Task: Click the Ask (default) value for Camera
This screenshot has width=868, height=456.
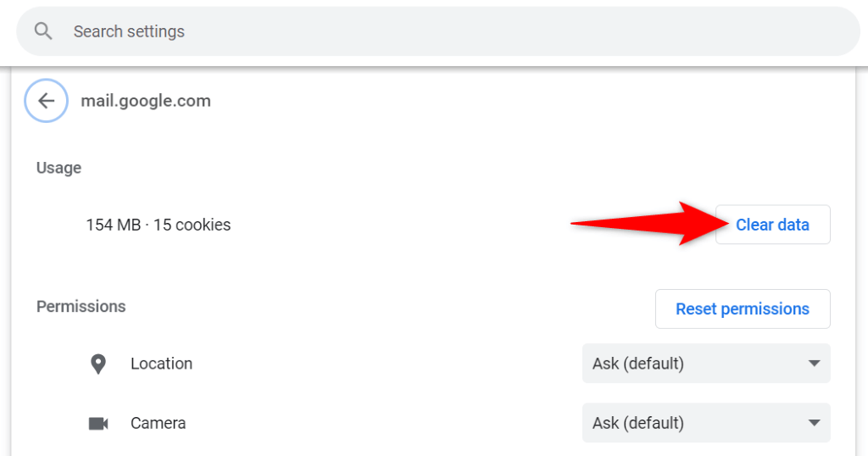Action: [637, 423]
